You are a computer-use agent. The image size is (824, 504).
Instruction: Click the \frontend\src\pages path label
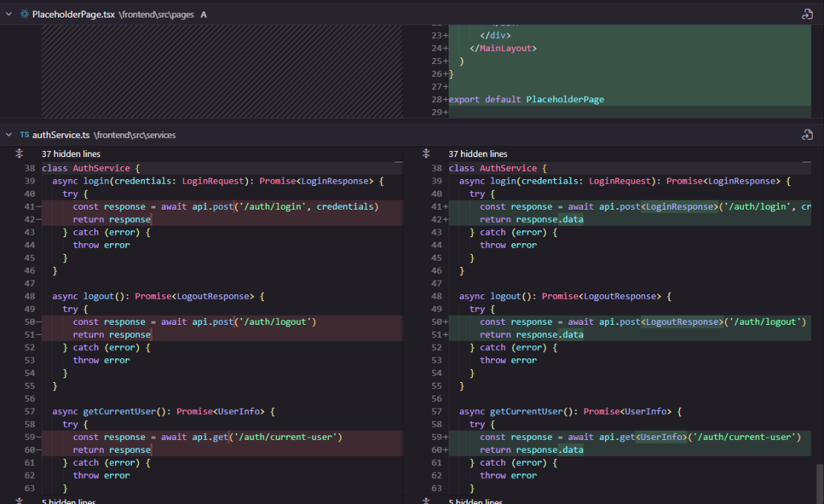(156, 14)
